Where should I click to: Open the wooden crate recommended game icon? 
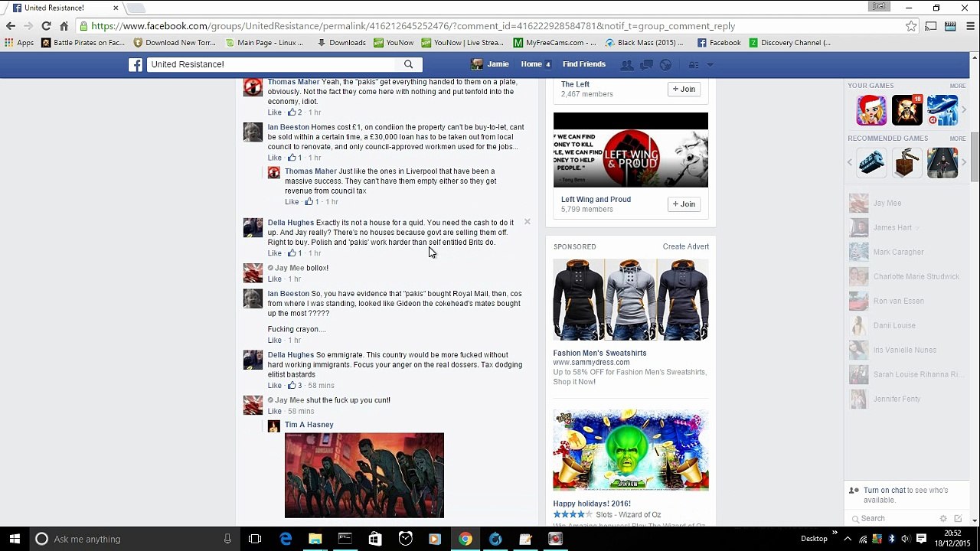coord(907,163)
